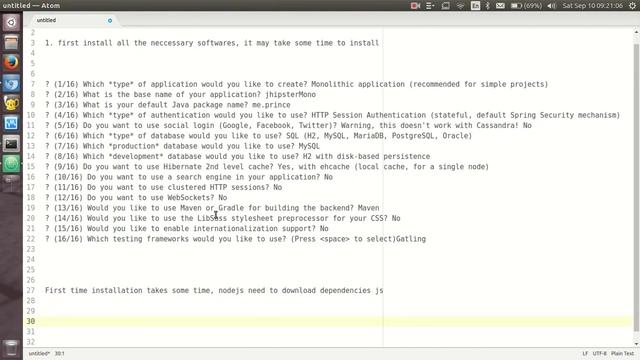Viewport: 640px width, 360px height.
Task: Click the word "Monolithic" on line 7
Action: click(332, 84)
